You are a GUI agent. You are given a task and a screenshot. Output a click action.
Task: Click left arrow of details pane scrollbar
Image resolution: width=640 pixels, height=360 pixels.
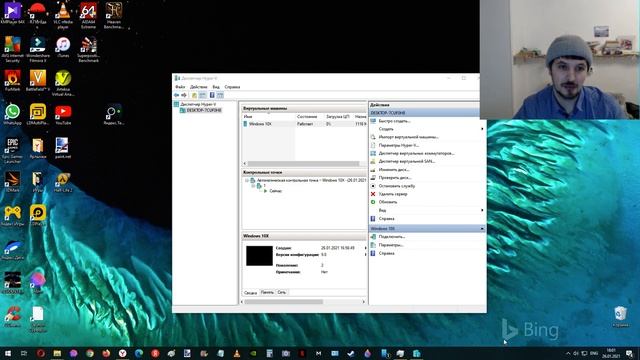click(x=242, y=302)
